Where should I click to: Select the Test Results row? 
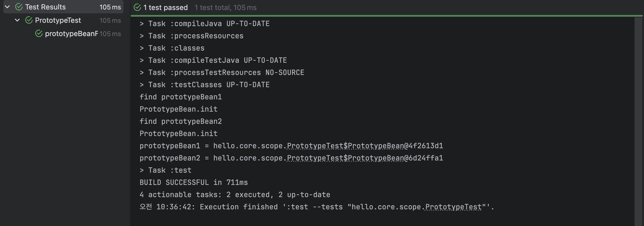63,7
